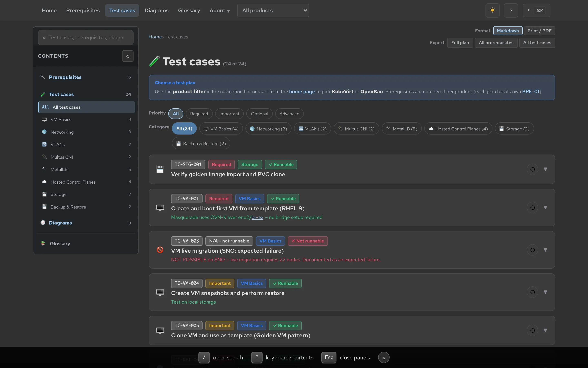Filter category by VM Basics (4)
The image size is (588, 368).
[221, 129]
